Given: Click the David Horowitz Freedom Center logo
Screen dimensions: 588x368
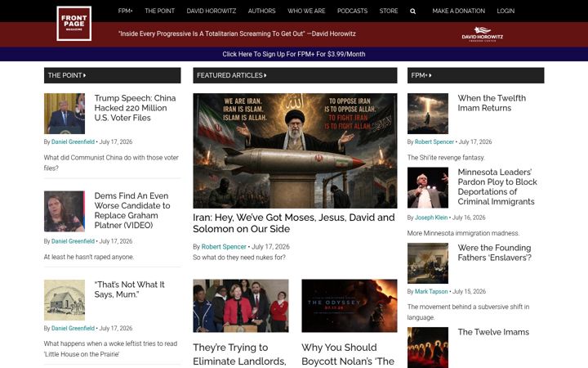Looking at the screenshot, I should pyautogui.click(x=483, y=34).
